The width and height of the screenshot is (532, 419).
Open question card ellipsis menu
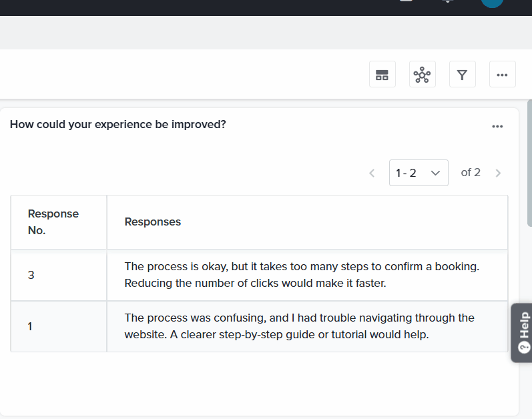(x=497, y=127)
